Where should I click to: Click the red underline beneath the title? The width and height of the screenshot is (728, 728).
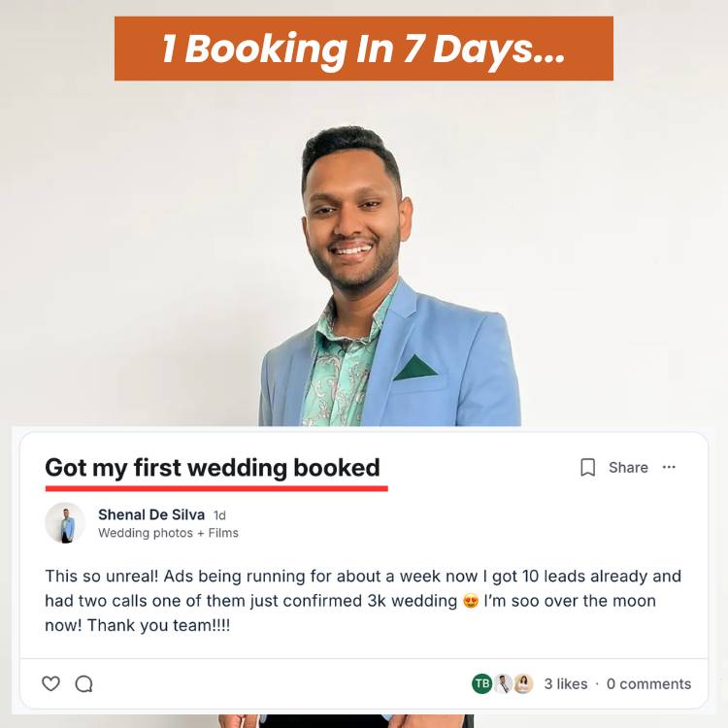pos(216,488)
